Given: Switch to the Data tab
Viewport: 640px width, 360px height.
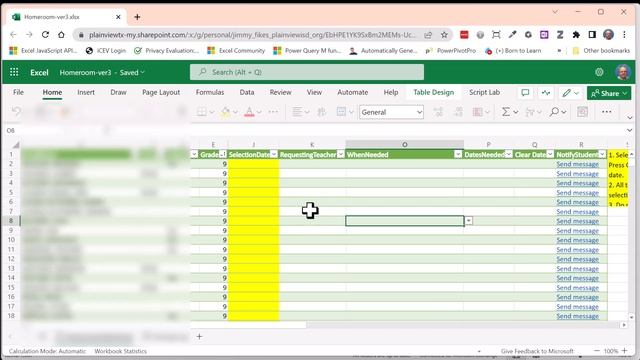Looking at the screenshot, I should [247, 92].
